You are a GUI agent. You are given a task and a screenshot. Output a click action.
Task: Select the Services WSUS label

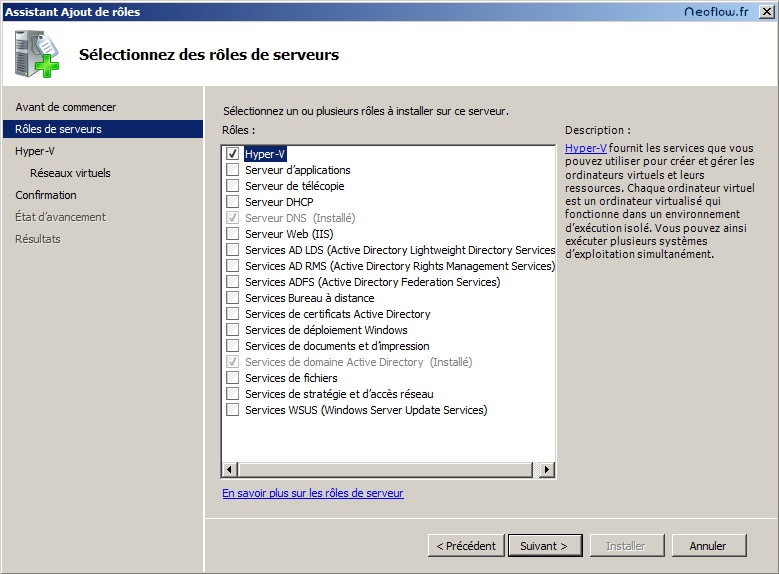366,410
